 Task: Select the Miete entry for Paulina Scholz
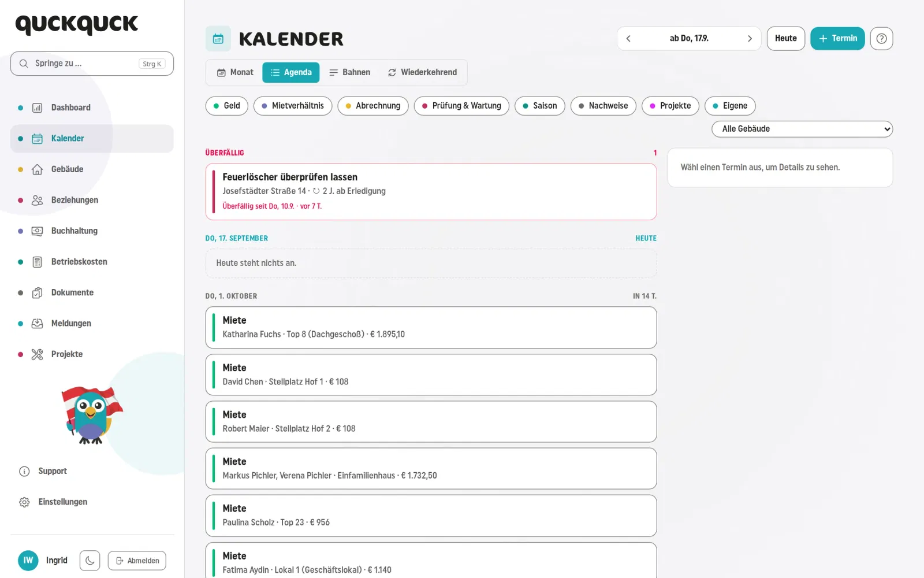coord(431,516)
